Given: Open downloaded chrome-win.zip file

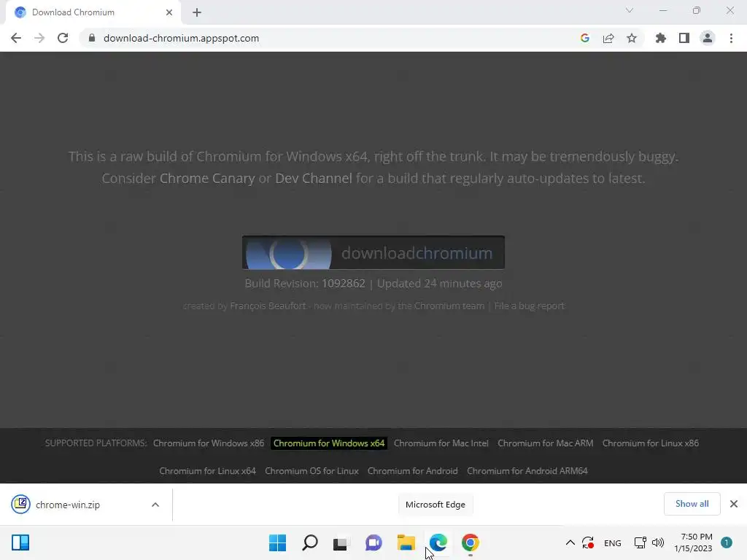Looking at the screenshot, I should tap(68, 505).
